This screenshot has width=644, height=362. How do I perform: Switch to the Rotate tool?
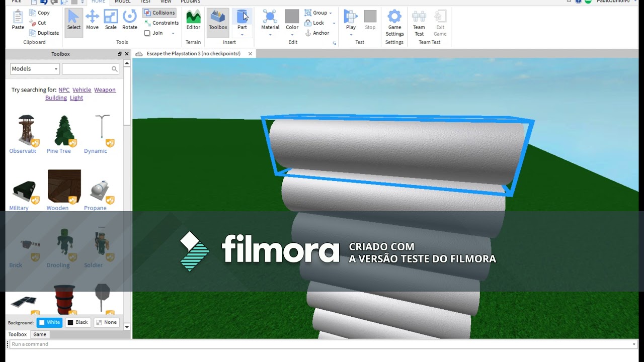click(130, 20)
